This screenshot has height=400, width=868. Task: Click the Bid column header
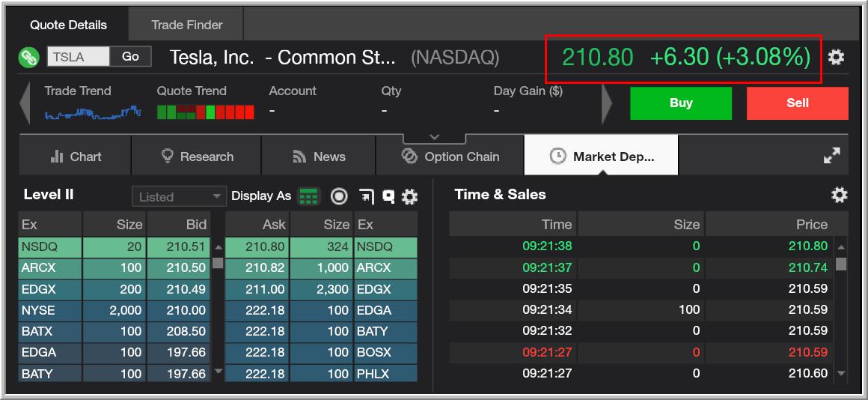pos(178,225)
